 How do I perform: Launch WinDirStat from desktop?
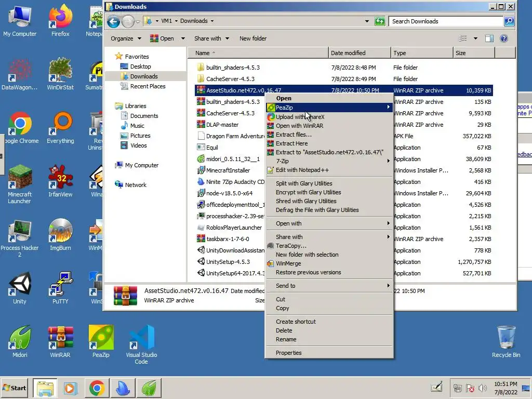click(60, 74)
